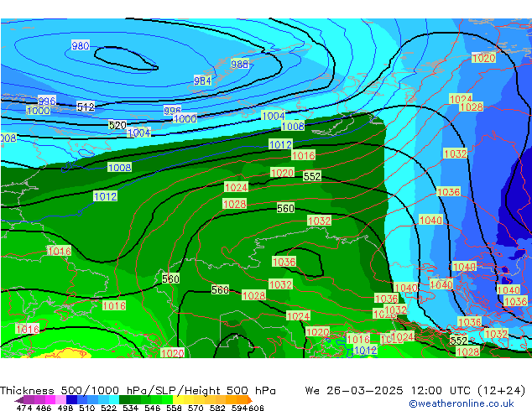This screenshot has height=411, width=532.
Task: Select the 980 pressure label
Action: 81,45
